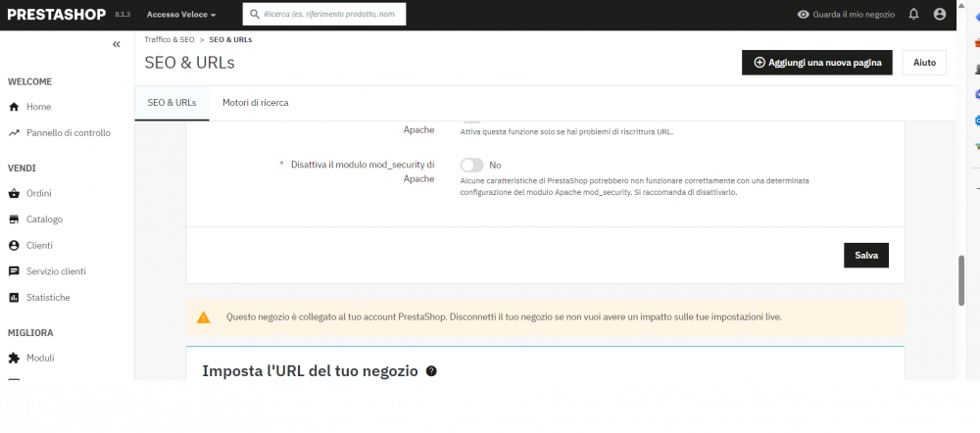Click the Catalogo store icon
Image resolution: width=980 pixels, height=433 pixels.
click(x=14, y=219)
